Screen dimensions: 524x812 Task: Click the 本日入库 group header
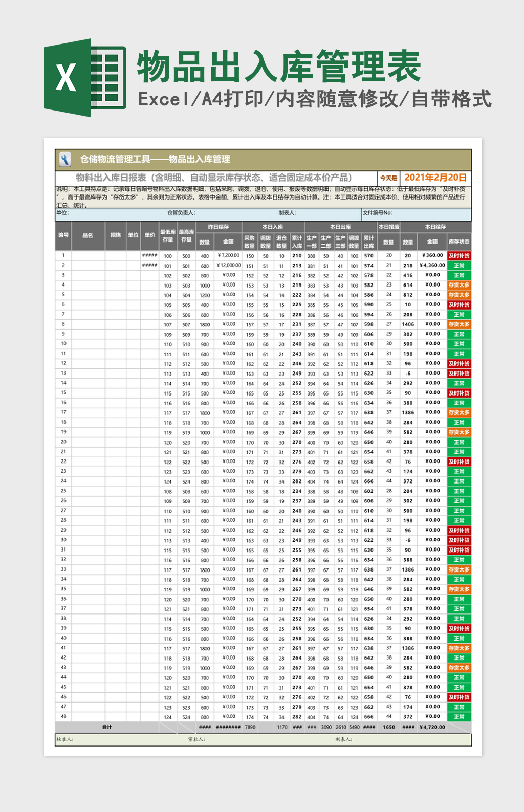point(273,227)
